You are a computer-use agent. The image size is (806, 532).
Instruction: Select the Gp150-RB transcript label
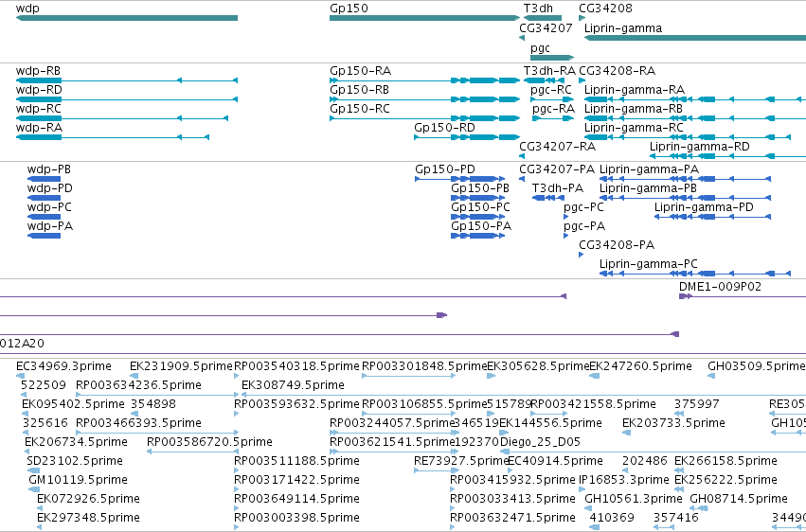coord(359,90)
